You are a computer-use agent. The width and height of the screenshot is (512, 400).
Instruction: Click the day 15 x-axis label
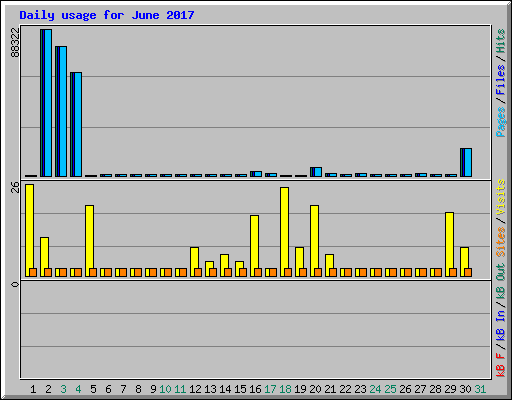[x=240, y=389]
